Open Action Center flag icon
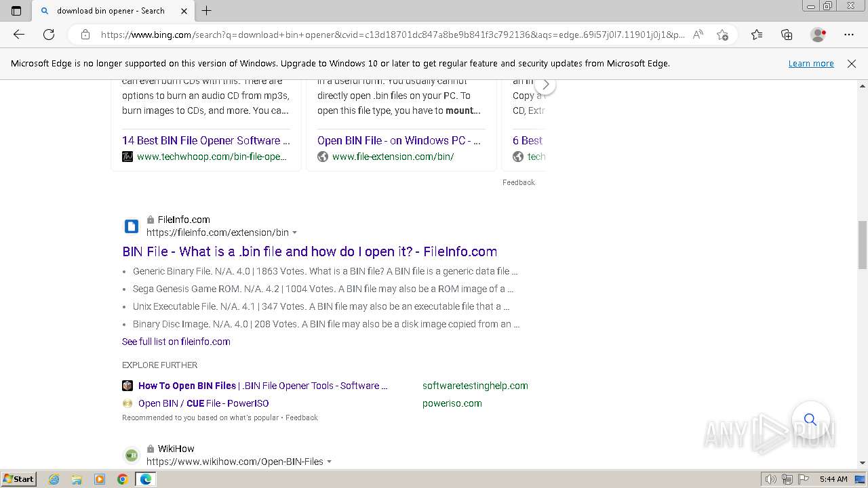Viewport: 868px width, 488px height. [804, 479]
